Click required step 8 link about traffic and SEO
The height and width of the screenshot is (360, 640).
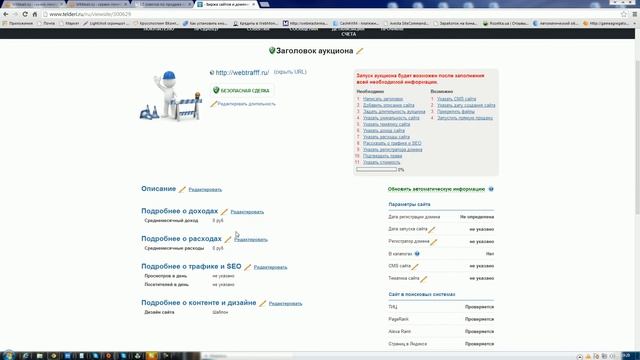[x=392, y=143]
